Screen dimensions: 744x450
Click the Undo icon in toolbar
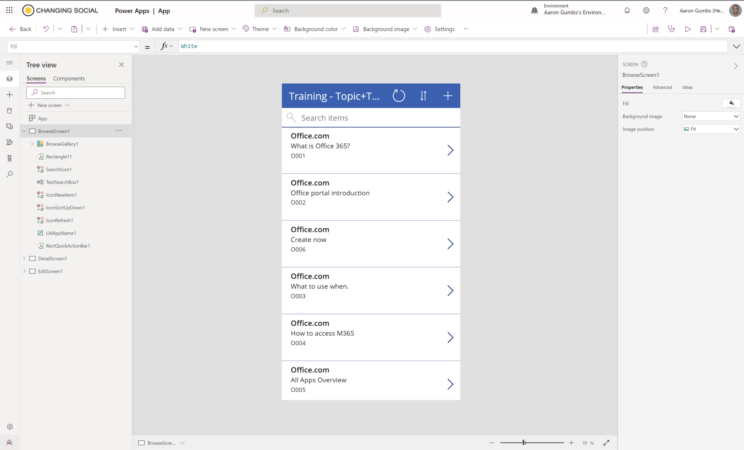tap(46, 29)
